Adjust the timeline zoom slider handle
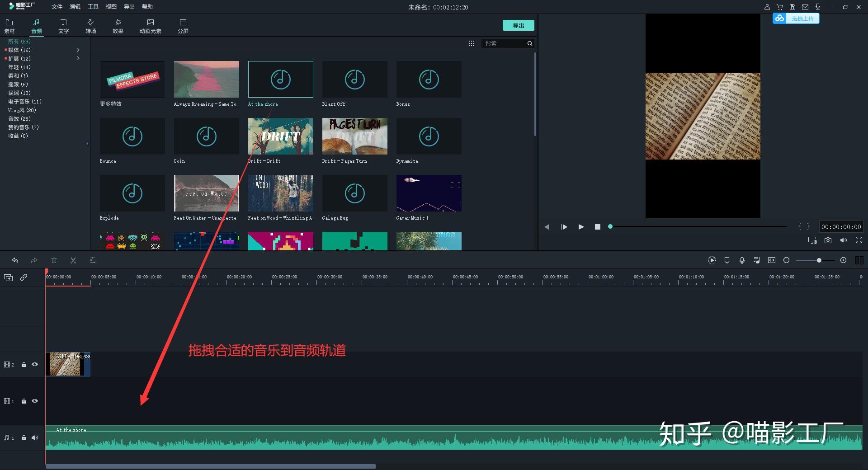 (819, 260)
